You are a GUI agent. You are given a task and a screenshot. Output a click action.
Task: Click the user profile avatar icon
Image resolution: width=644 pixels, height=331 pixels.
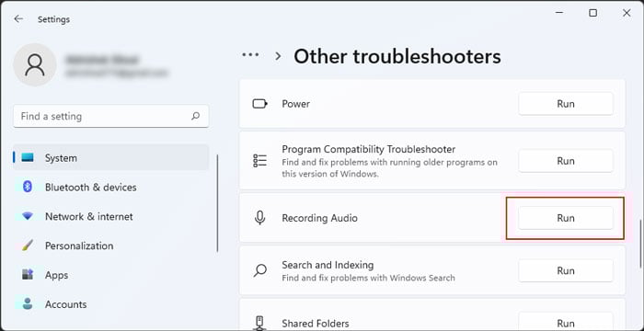click(x=35, y=65)
